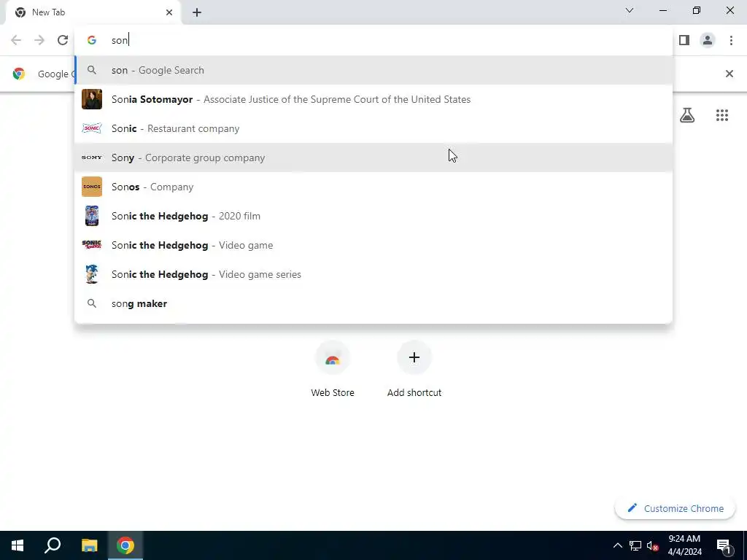The image size is (747, 560).
Task: Click the Forward navigation arrow
Action: pyautogui.click(x=39, y=40)
